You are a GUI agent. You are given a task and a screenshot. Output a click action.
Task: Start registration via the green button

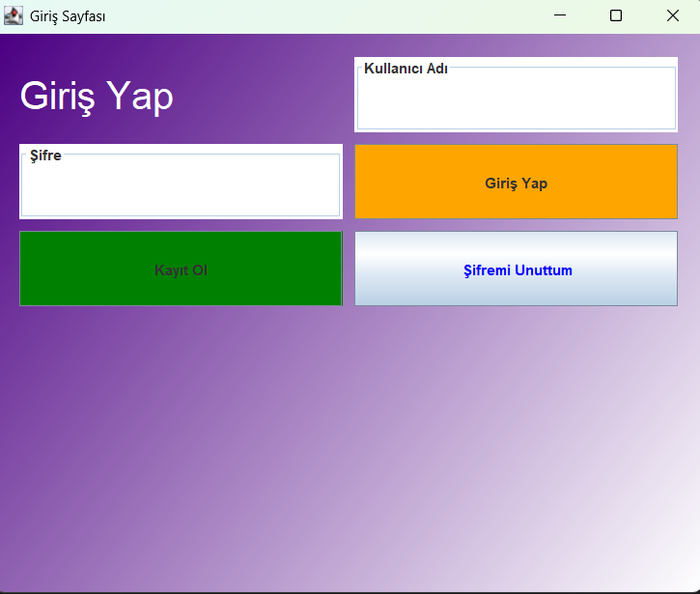tap(181, 269)
